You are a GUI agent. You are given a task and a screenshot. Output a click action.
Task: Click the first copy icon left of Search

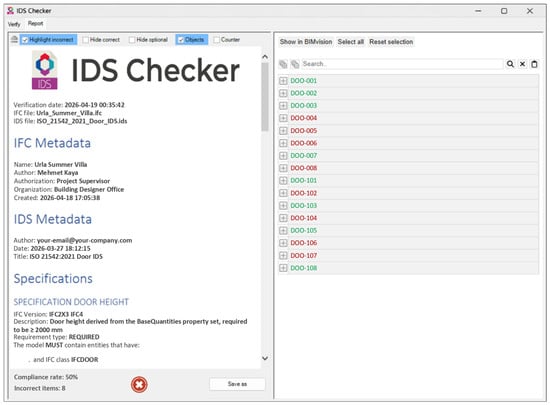283,64
